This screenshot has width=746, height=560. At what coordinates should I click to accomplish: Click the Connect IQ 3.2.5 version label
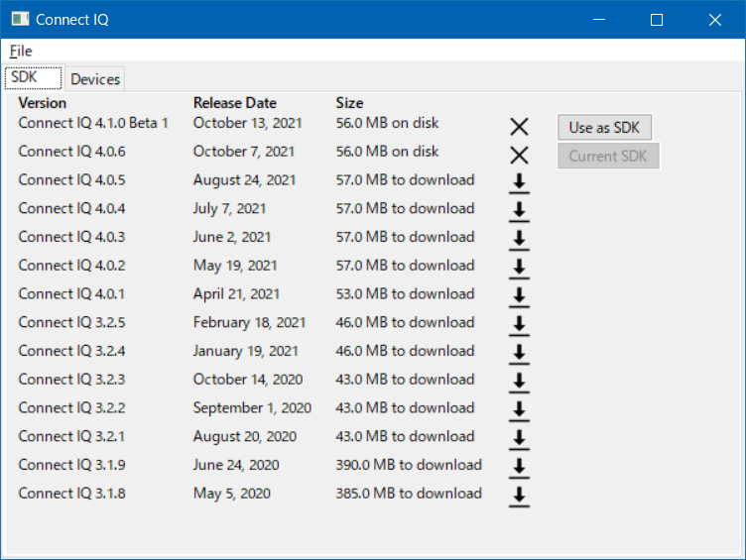pos(71,323)
